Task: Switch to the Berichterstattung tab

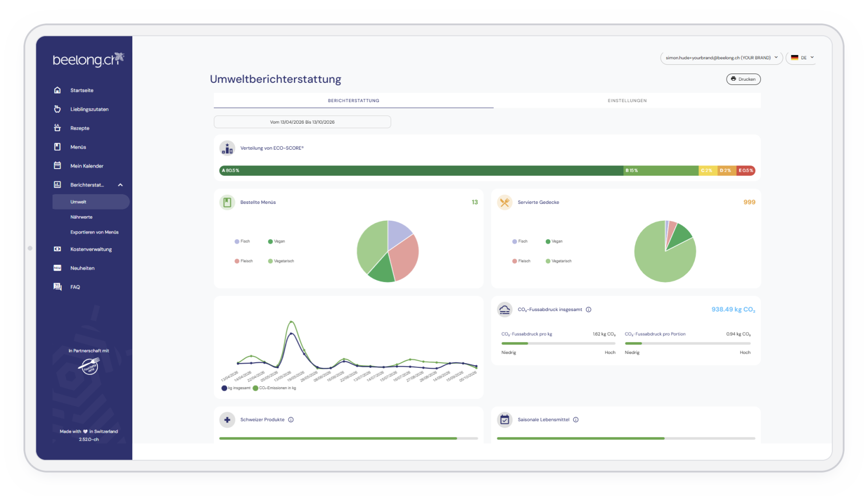Action: 353,101
